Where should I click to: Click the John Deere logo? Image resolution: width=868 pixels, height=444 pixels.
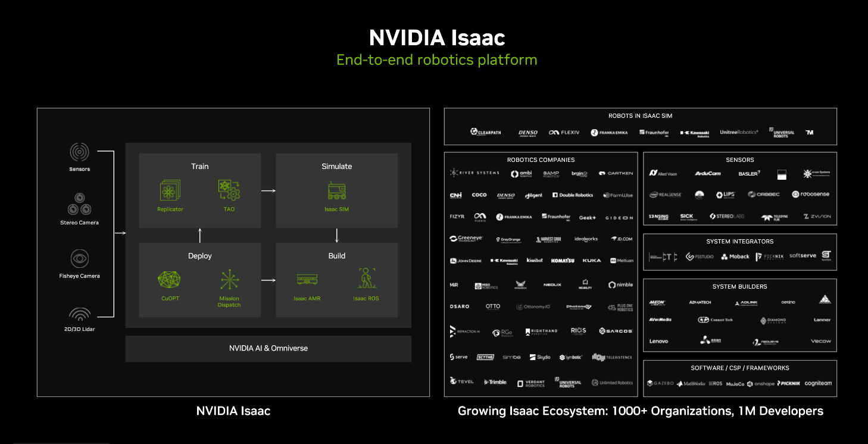pos(466,261)
